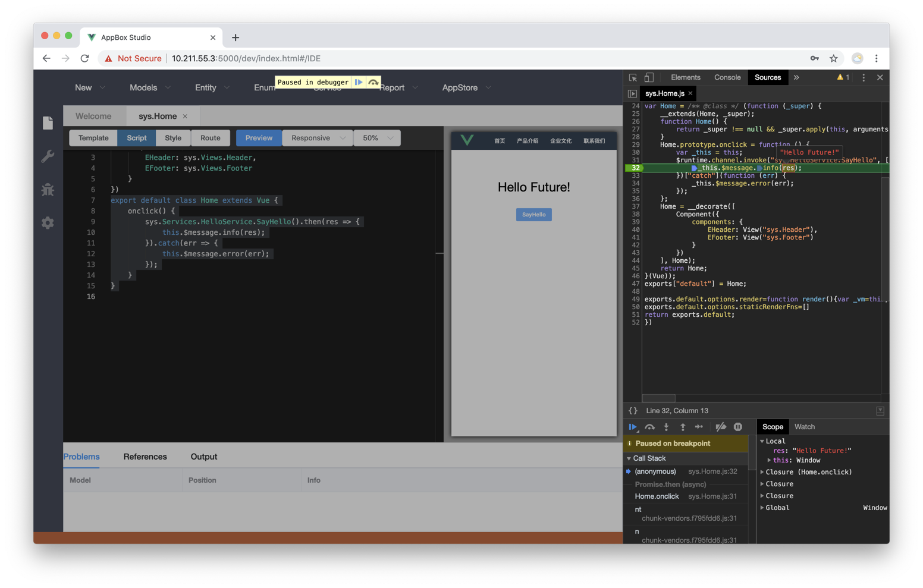
Task: Click the browser address bar URL
Action: click(246, 58)
